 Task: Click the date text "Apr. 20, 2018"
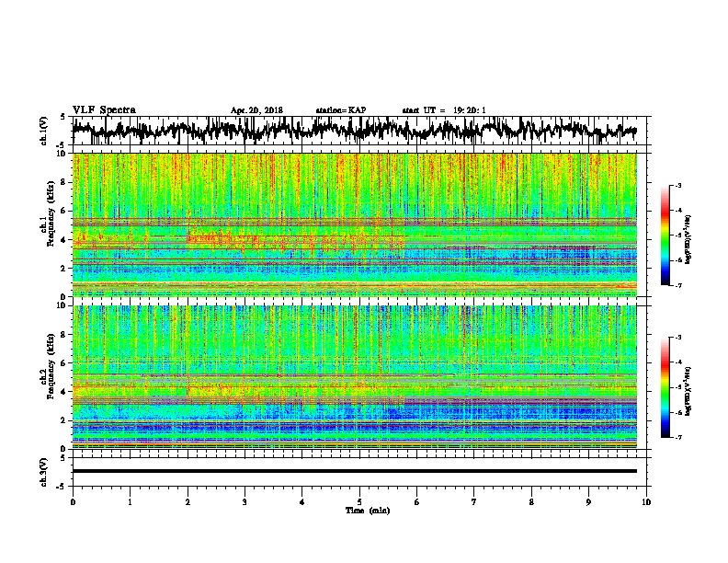[256, 110]
